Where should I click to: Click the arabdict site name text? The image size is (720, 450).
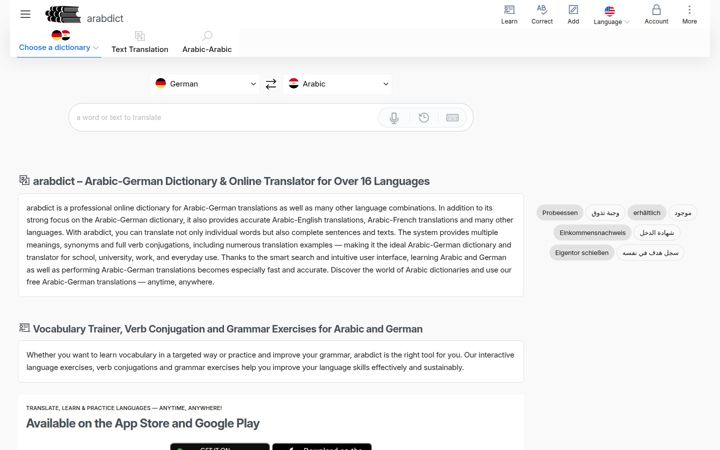click(x=105, y=18)
